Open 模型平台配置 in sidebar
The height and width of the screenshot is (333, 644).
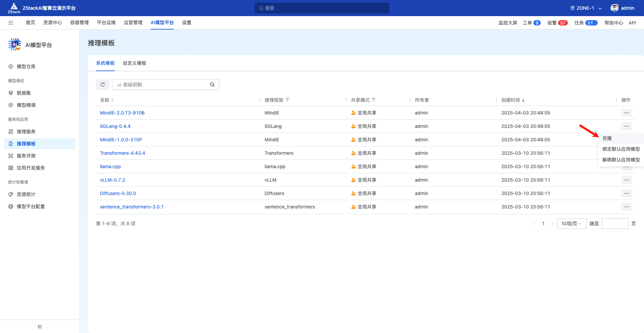[40, 206]
